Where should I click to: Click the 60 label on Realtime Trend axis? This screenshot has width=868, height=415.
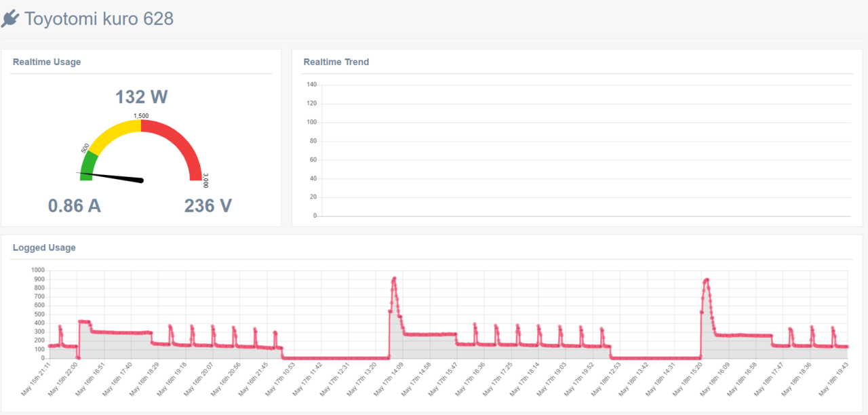click(x=313, y=160)
